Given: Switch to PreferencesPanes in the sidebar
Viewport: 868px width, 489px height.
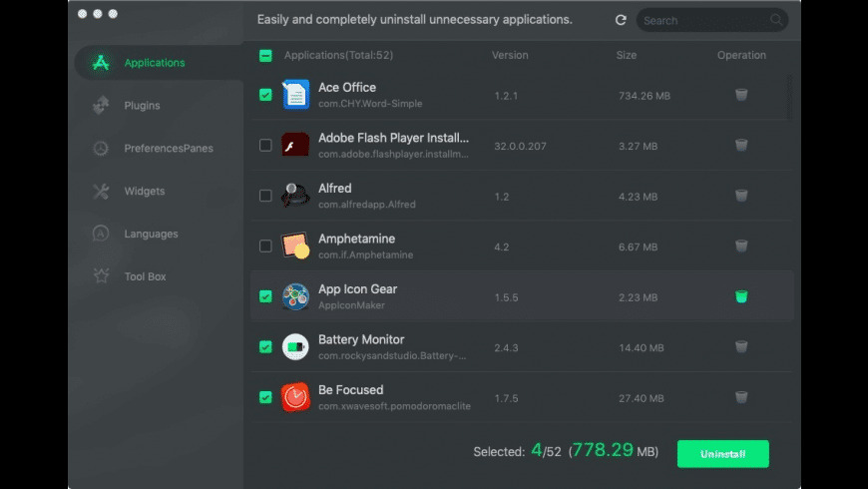Looking at the screenshot, I should click(x=168, y=149).
